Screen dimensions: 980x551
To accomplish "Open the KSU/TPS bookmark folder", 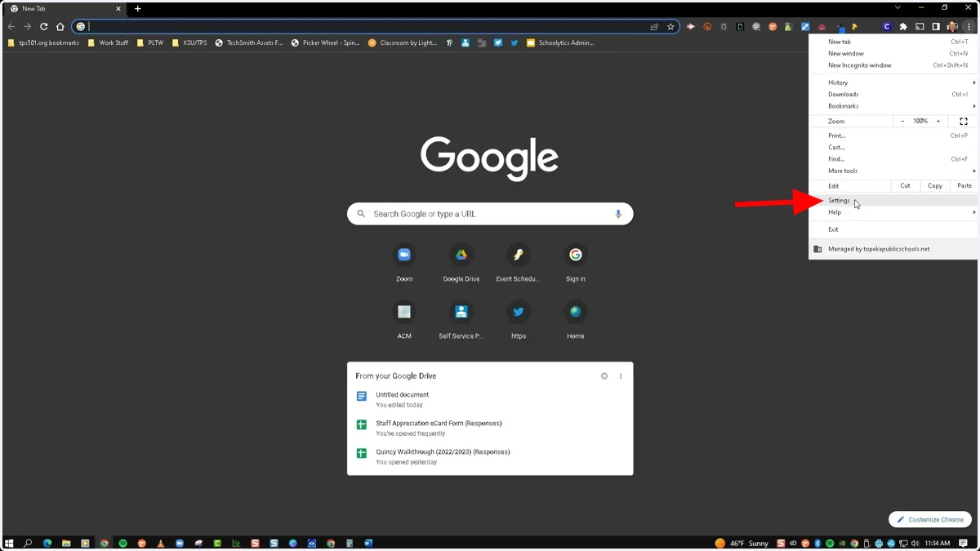I will 189,43.
